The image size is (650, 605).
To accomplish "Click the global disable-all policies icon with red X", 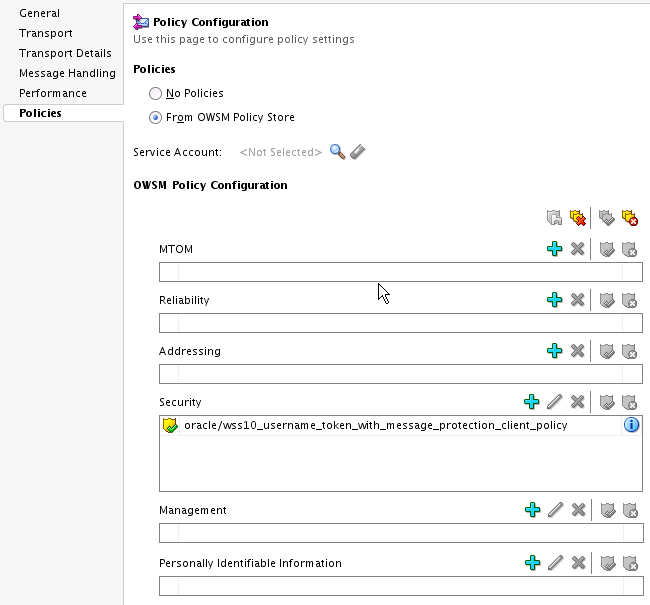I will tap(630, 217).
